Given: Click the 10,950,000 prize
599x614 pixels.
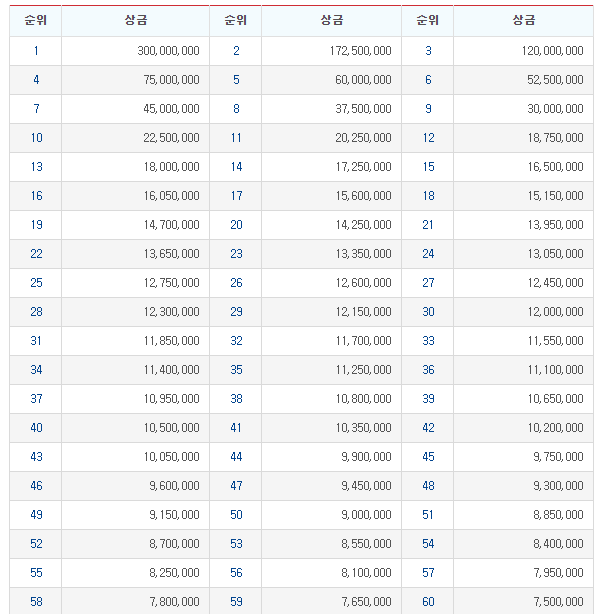Looking at the screenshot, I should (x=171, y=399).
